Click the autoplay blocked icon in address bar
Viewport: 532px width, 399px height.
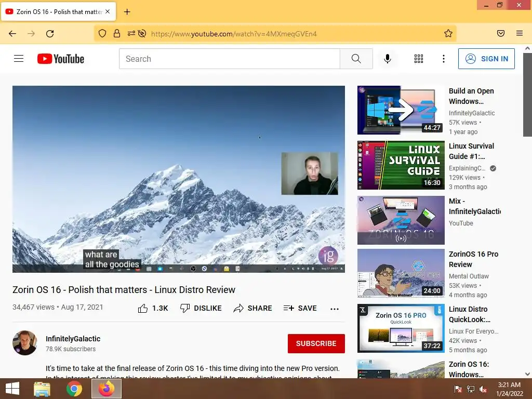[x=142, y=33]
